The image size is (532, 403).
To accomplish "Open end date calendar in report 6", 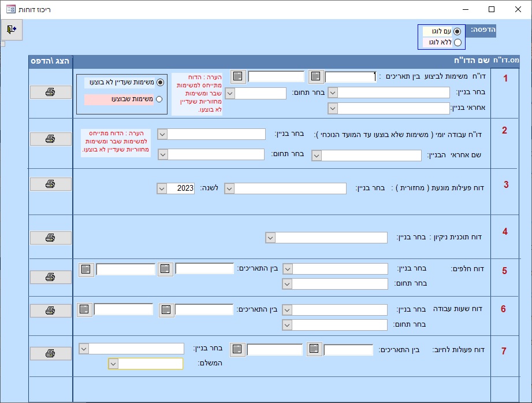I will pyautogui.click(x=84, y=309).
